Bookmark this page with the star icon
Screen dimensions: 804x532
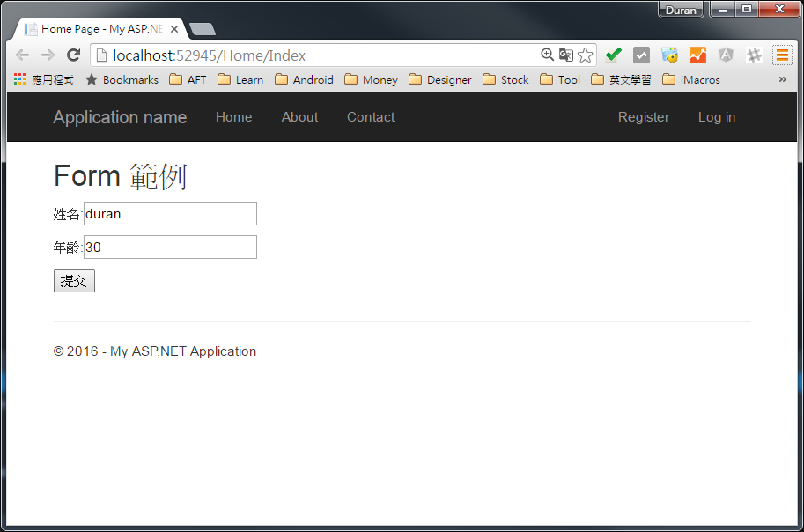[x=585, y=55]
